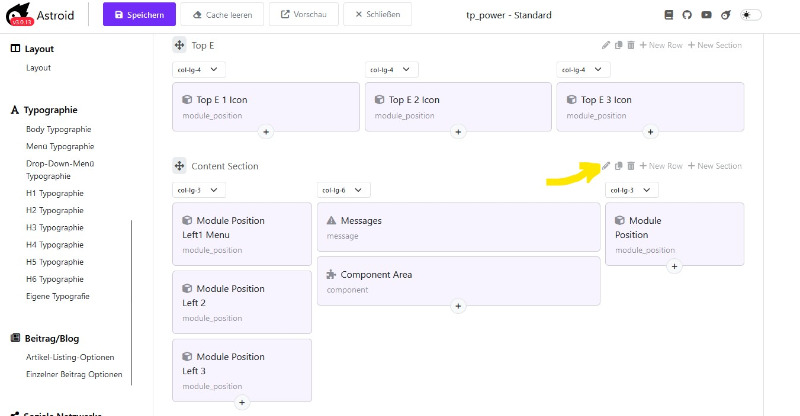Grab the Top E section move handle
The width and height of the screenshot is (800, 416).
pos(179,45)
